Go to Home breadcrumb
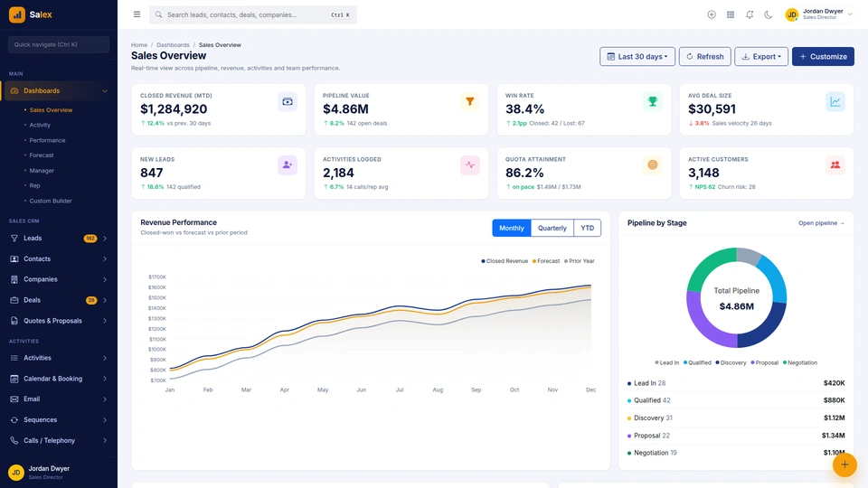Viewport: 868px width, 488px height. [x=139, y=45]
